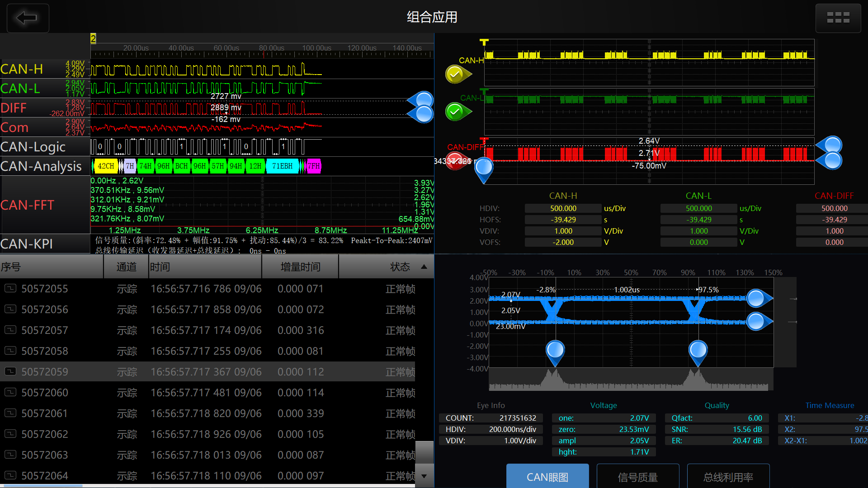Viewport: 868px width, 488px height.
Task: Click the frame list scrollbar down arrow
Action: tap(424, 476)
